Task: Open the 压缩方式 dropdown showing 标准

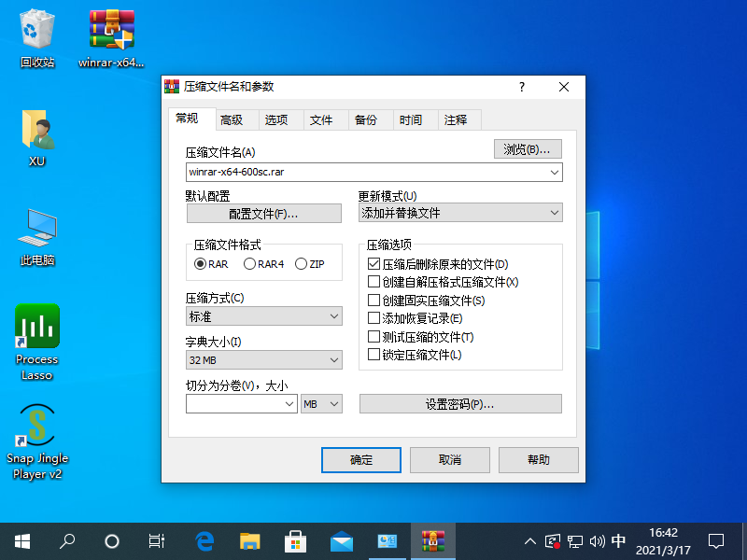Action: tap(261, 316)
